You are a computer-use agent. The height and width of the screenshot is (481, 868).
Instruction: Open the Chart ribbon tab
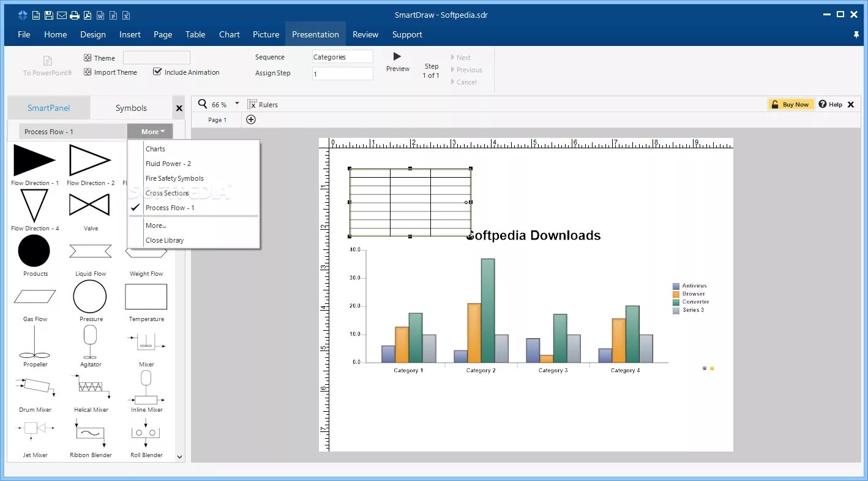click(x=230, y=34)
